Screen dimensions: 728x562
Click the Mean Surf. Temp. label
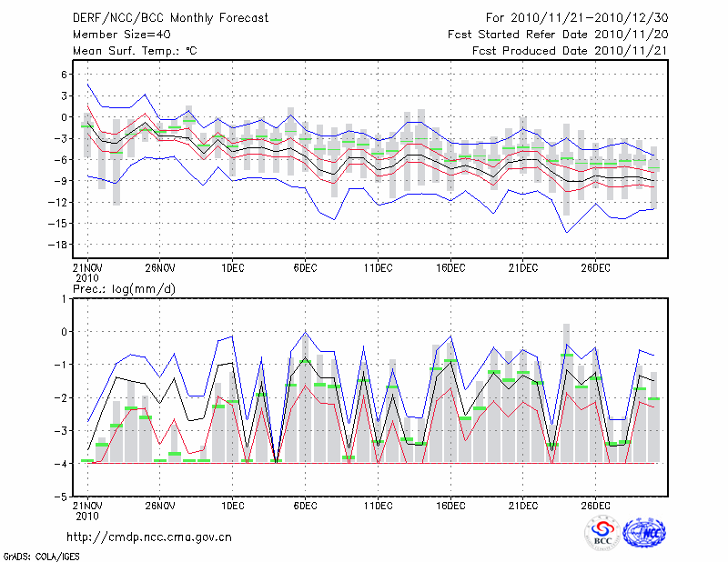[135, 52]
